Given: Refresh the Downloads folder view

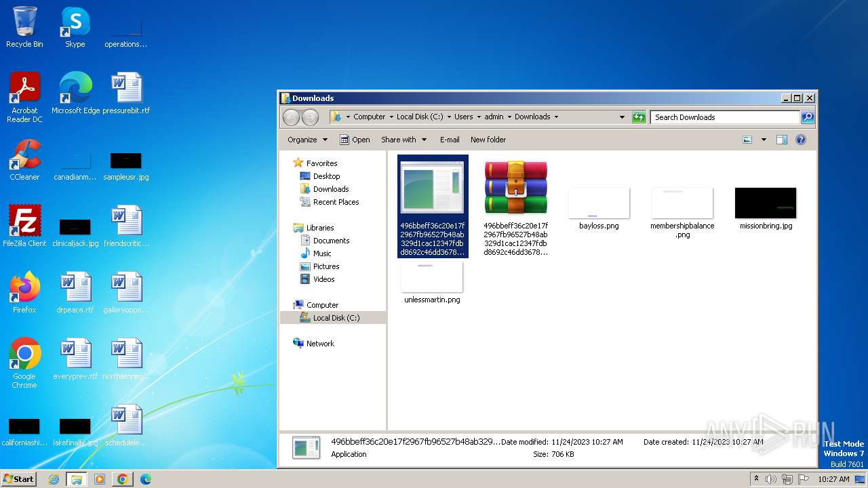Looking at the screenshot, I should [x=639, y=117].
